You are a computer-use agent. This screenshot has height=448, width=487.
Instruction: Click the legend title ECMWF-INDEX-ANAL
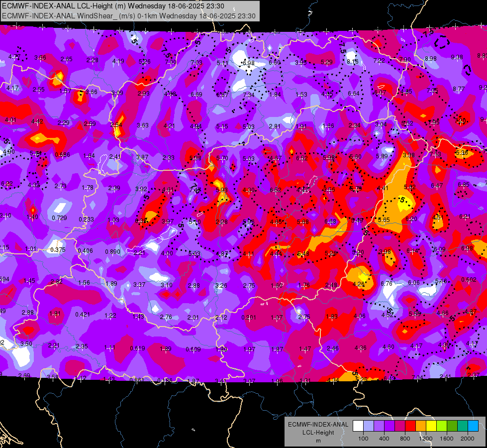tap(318, 425)
